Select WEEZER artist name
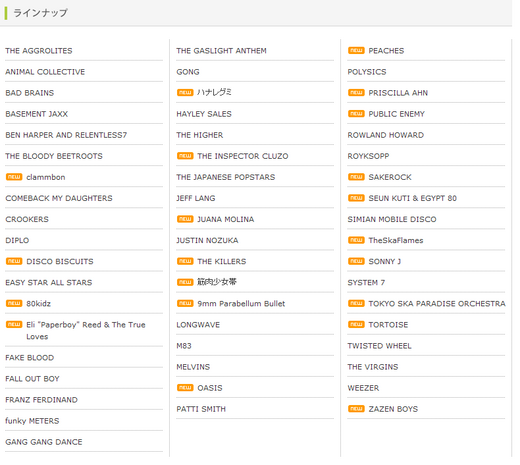The image size is (520, 465). [x=363, y=388]
